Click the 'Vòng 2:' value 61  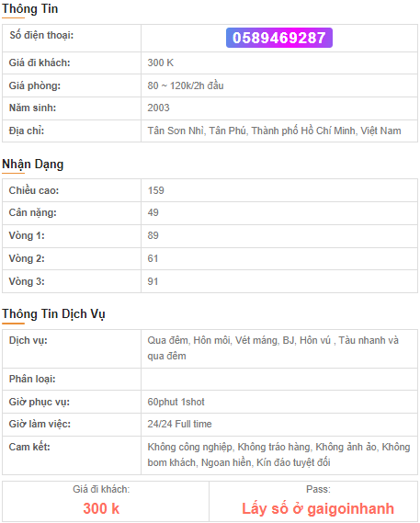(153, 258)
